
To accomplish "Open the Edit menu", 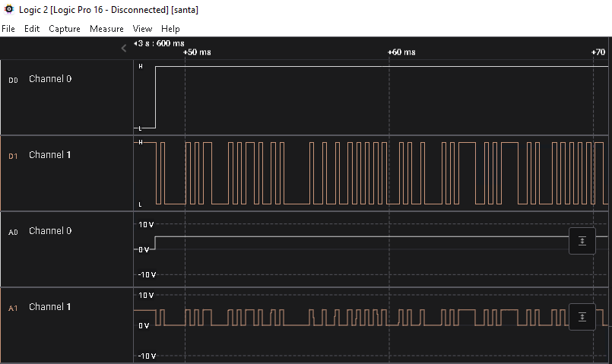I will click(32, 29).
